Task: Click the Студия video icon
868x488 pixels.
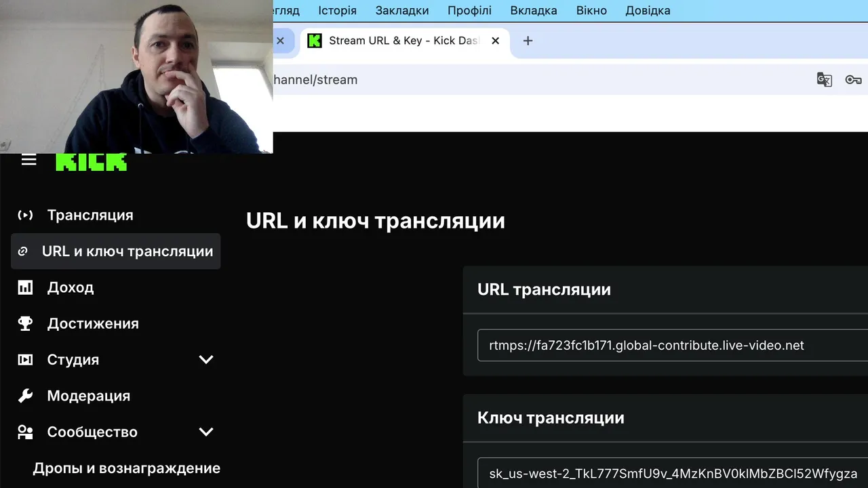Action: tap(25, 360)
